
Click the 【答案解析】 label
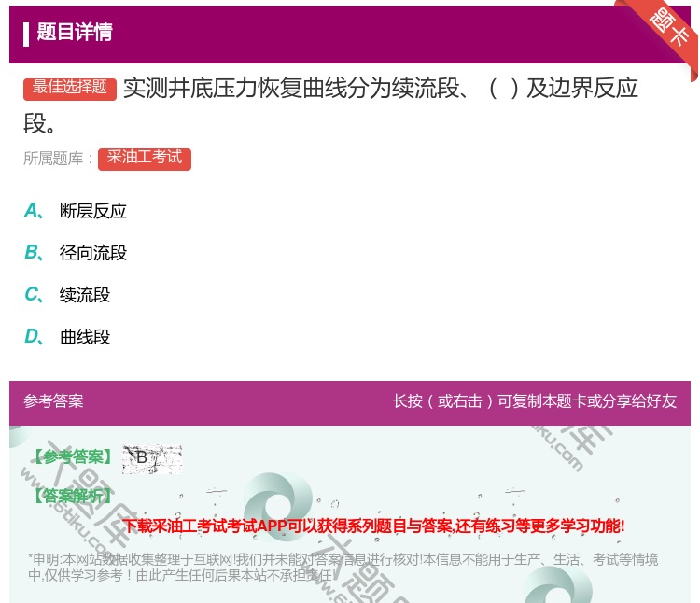point(72,496)
